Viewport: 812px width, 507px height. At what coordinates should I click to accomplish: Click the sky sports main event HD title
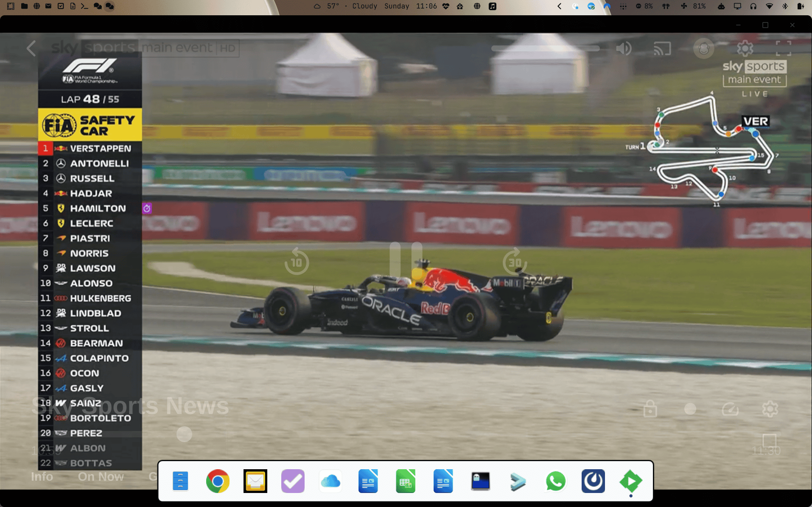[145, 48]
